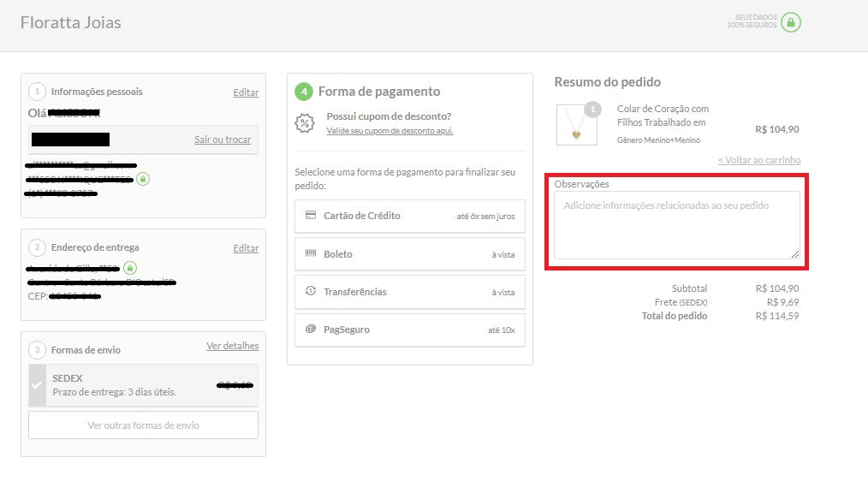Toggle the SEDEX shipping method checkmark
The image size is (868, 493).
click(37, 385)
